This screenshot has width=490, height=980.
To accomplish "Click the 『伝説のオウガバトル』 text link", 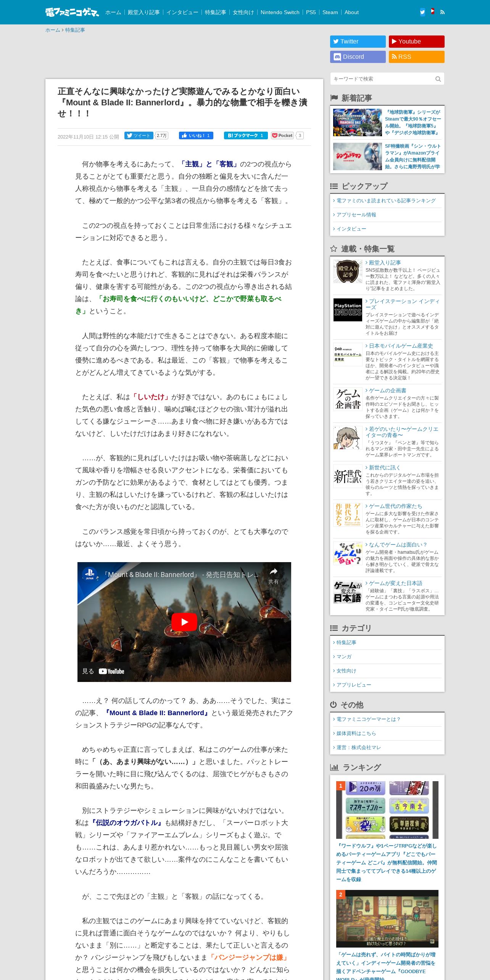I will (127, 823).
